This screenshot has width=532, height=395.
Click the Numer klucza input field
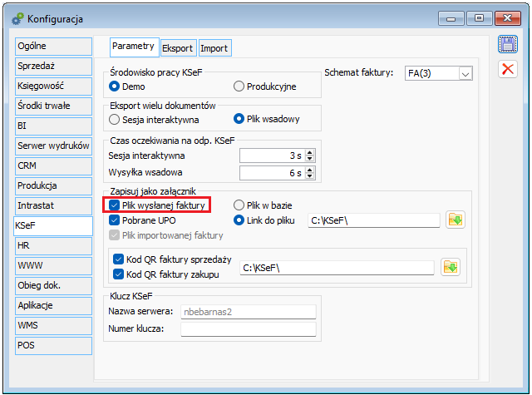[x=249, y=328]
